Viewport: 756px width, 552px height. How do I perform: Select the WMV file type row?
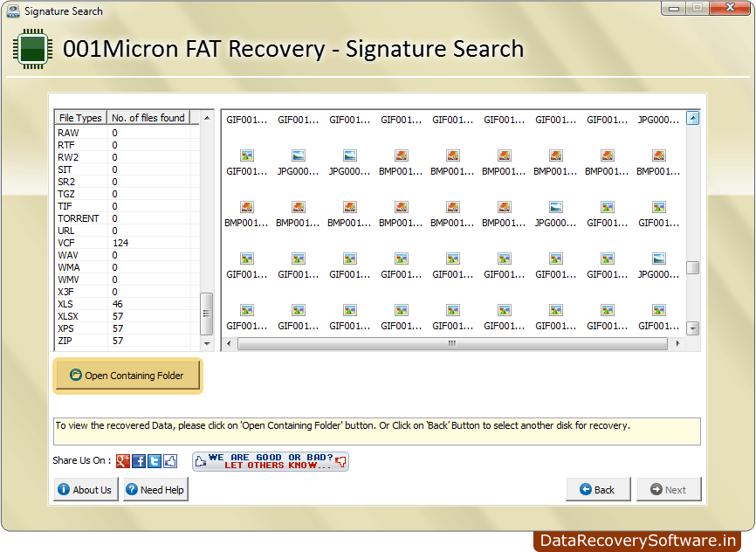coord(127,279)
